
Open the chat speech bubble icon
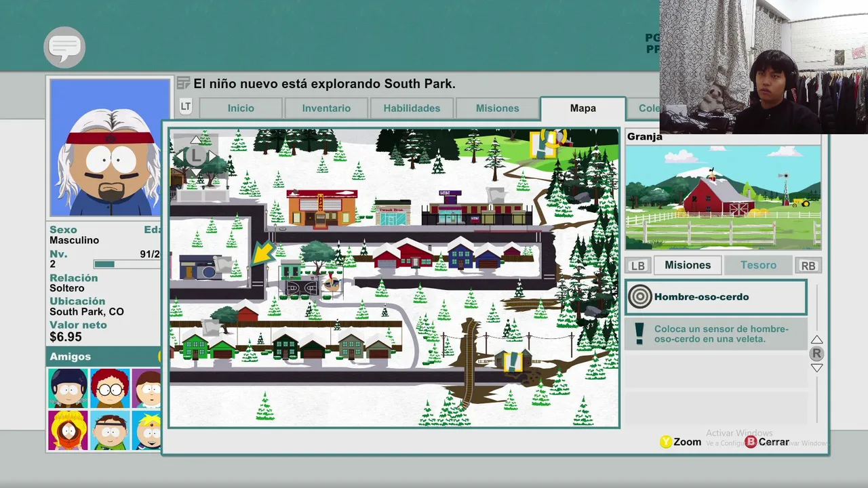pos(64,47)
